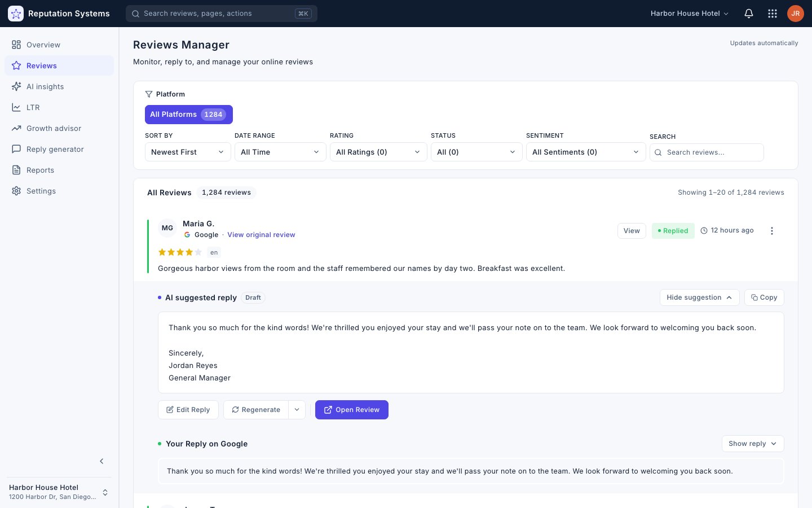The image size is (812, 508).
Task: Click the MG reviewer avatar
Action: pyautogui.click(x=167, y=228)
